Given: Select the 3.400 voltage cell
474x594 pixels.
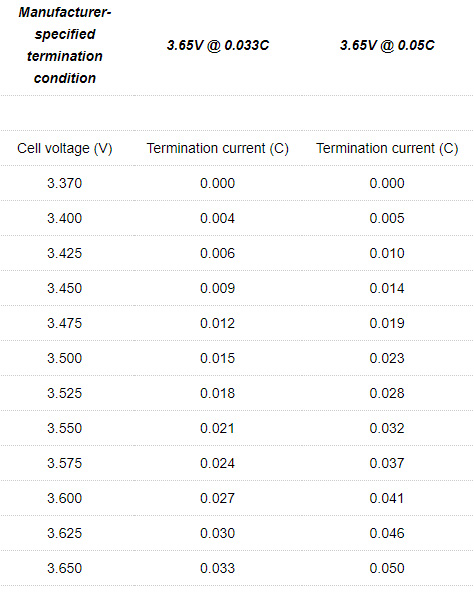Looking at the screenshot, I should click(64, 219).
